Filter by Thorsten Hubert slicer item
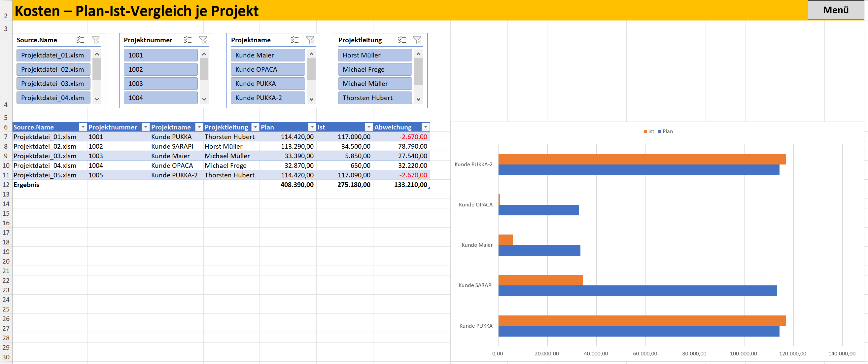The height and width of the screenshot is (364, 868). coord(375,97)
